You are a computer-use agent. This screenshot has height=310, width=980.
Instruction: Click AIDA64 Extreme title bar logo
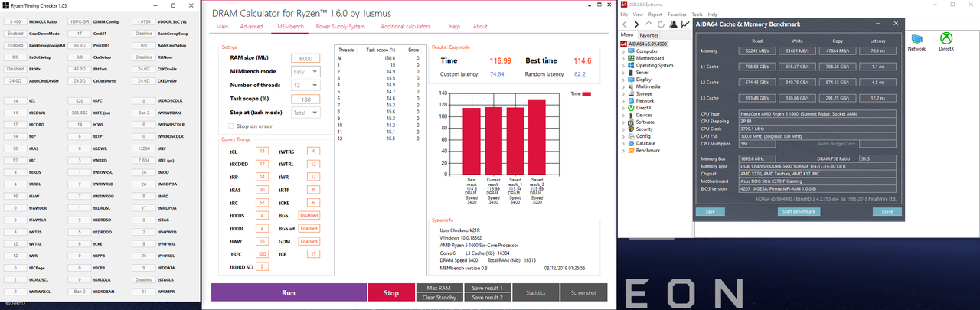click(x=624, y=5)
